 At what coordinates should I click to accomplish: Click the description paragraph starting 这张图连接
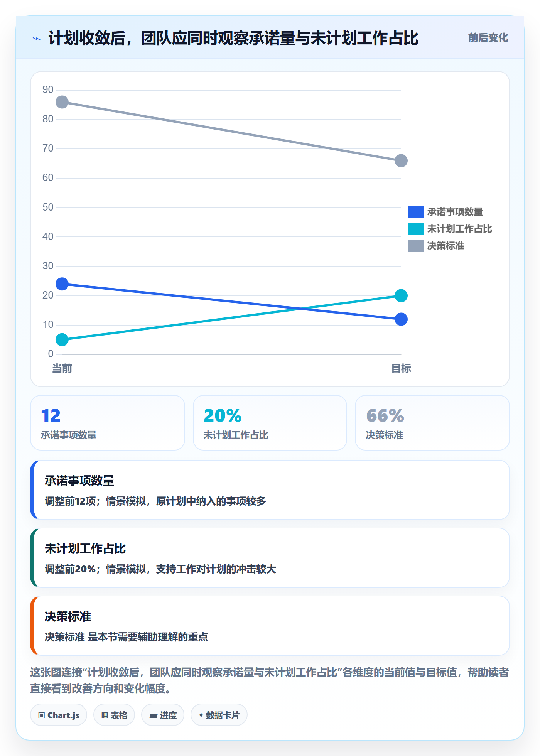(x=270, y=680)
